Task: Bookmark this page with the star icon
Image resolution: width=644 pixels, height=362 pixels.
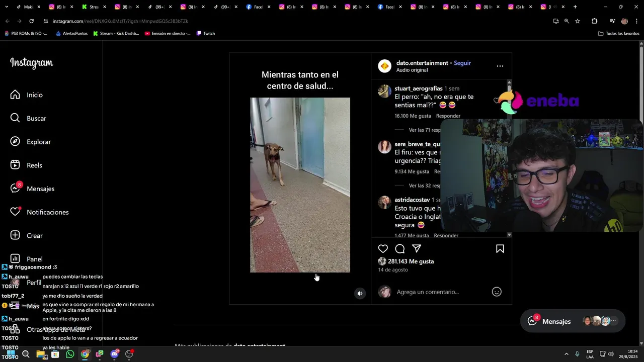Action: coord(578,21)
